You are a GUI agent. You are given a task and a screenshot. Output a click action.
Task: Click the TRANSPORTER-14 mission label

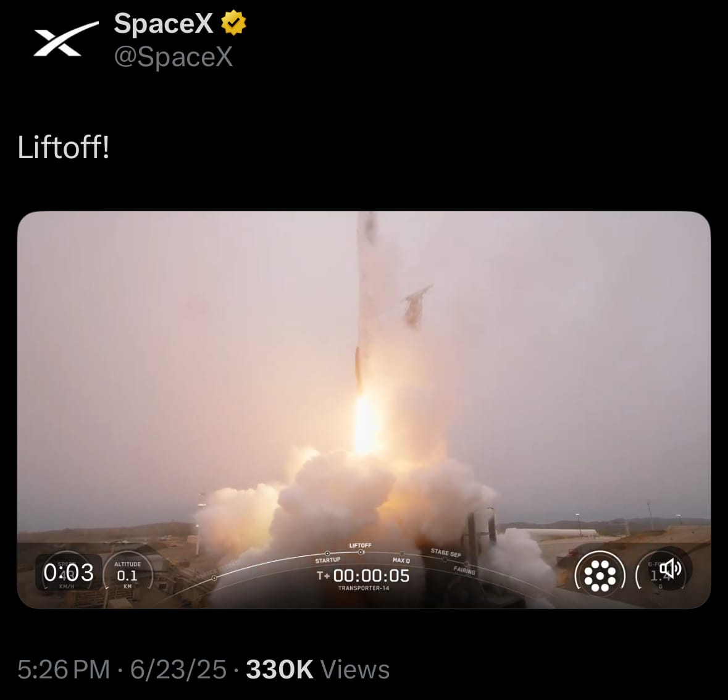coord(364,588)
